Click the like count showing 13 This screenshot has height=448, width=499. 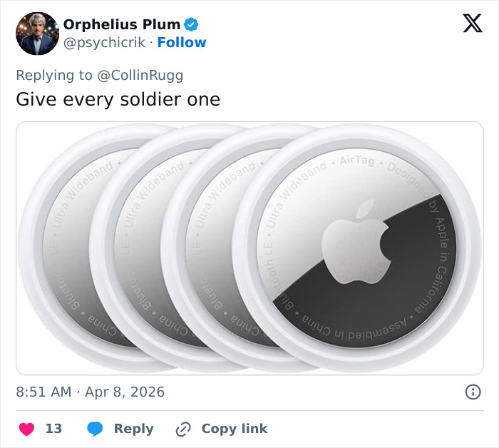point(53,429)
